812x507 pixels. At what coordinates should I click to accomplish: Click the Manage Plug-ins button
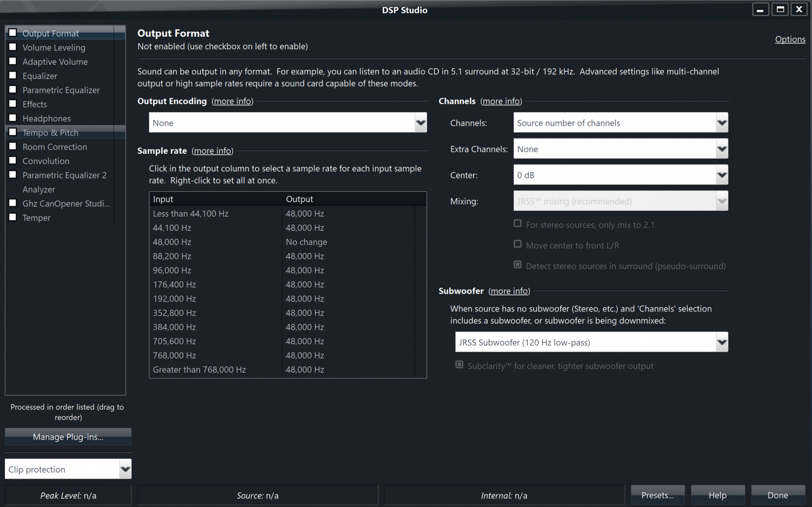(x=68, y=437)
